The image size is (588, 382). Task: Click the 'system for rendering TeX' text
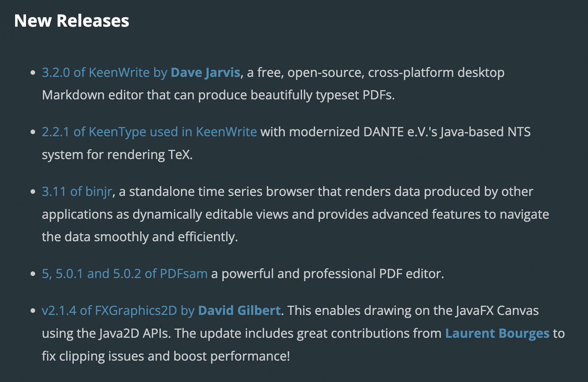tap(117, 155)
